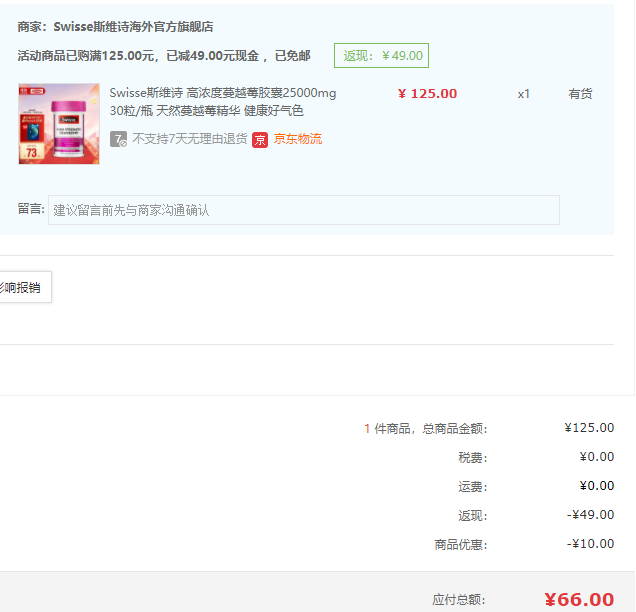Click the 运费 label in the summary

(x=473, y=487)
